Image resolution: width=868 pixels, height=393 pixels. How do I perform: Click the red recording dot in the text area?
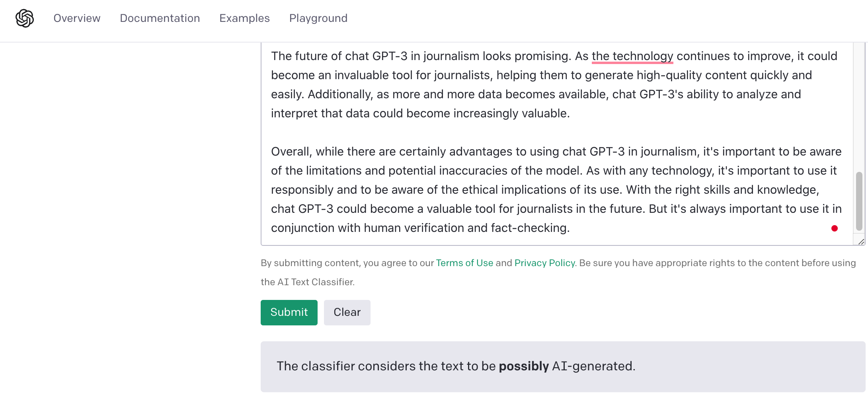click(x=835, y=228)
